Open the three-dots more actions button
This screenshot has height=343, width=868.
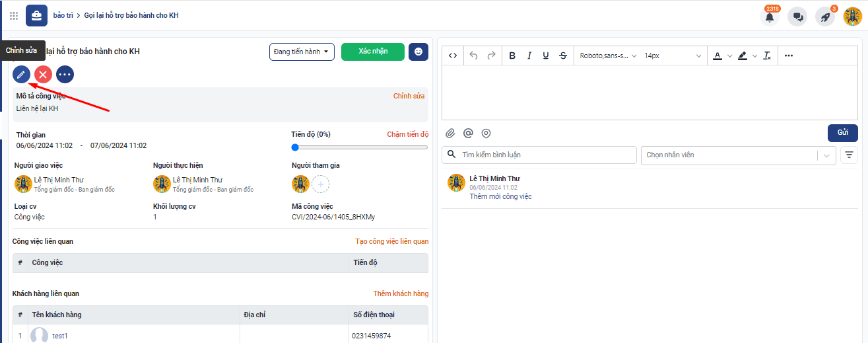click(65, 75)
